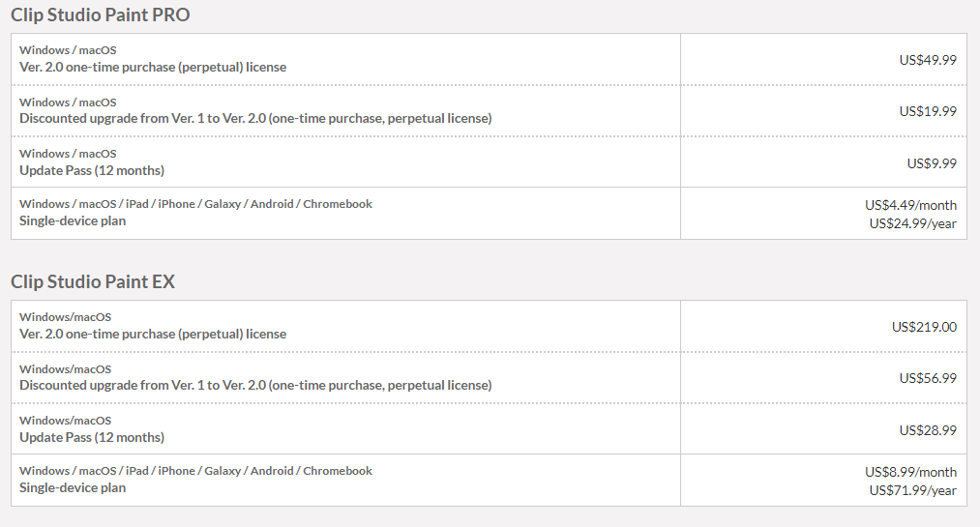Click the US$71.99/year price
The width and height of the screenshot is (980, 527).
coord(912,490)
